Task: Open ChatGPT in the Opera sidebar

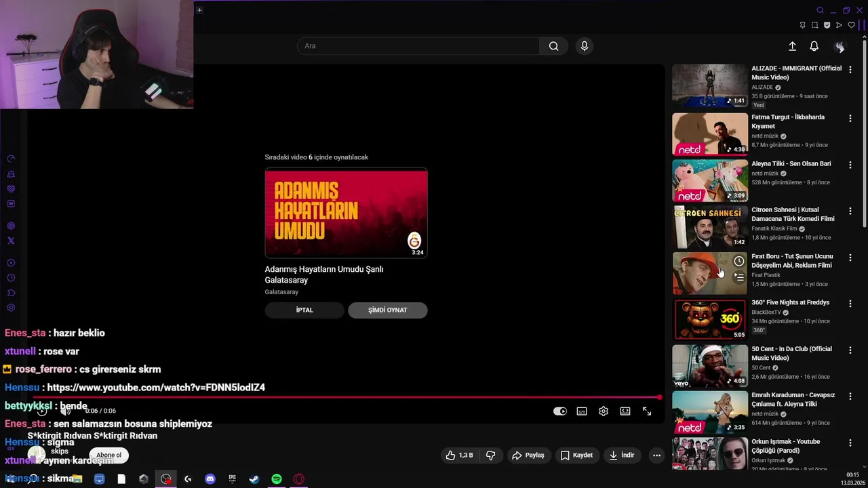Action: 11,226
